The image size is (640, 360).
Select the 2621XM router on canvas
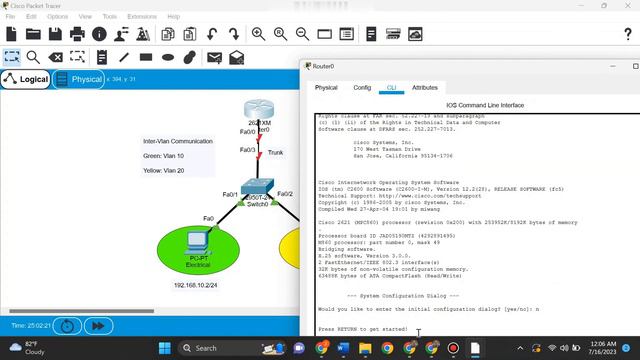pyautogui.click(x=259, y=109)
